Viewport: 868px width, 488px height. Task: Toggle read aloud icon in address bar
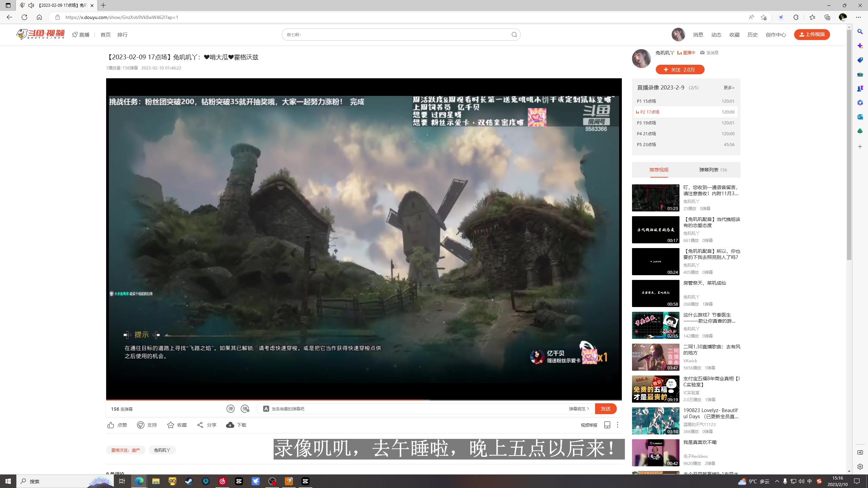[751, 17]
